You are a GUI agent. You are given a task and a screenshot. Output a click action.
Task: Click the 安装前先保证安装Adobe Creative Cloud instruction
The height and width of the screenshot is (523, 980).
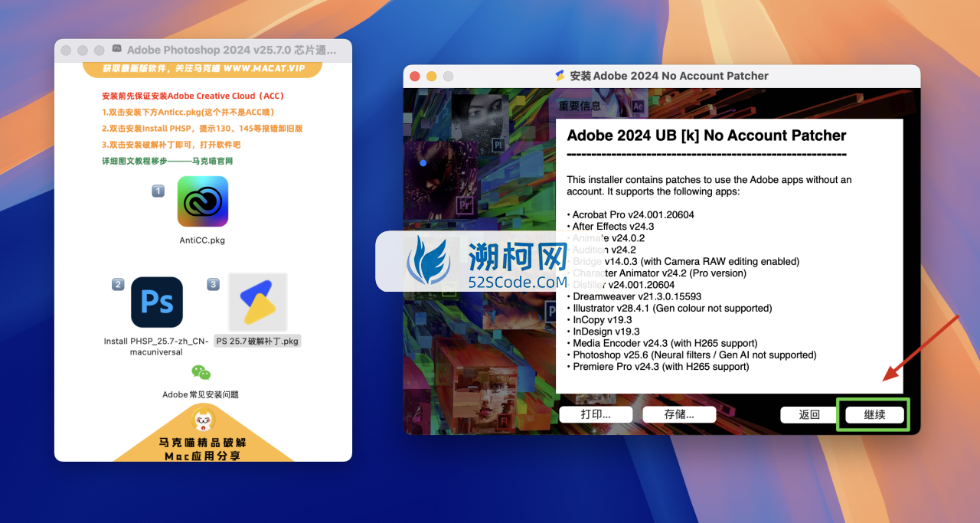(x=193, y=96)
